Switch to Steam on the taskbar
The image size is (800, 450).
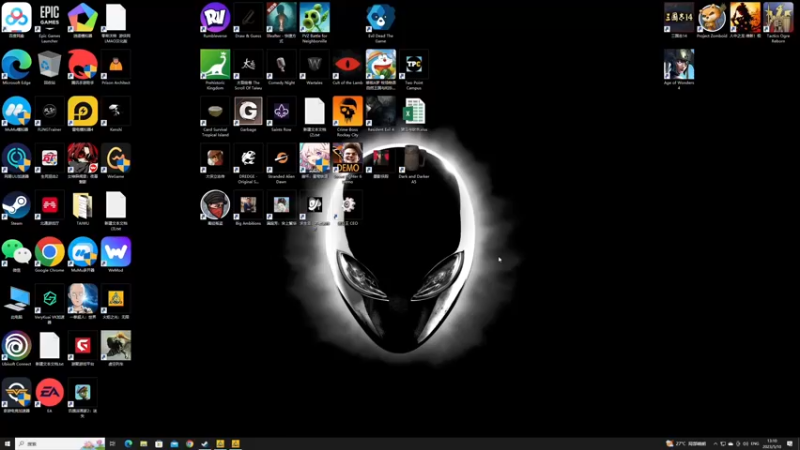(205, 444)
